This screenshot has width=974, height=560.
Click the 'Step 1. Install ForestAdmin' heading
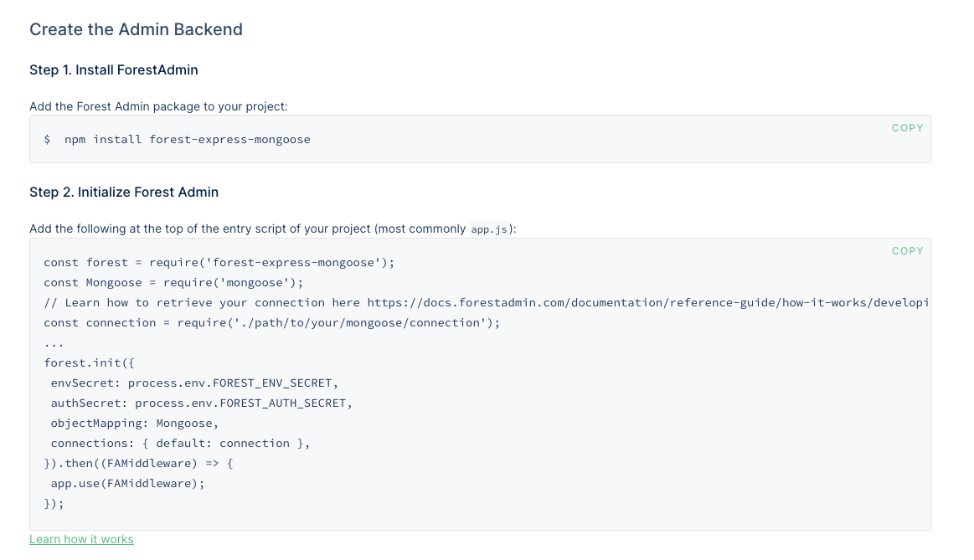coord(114,69)
